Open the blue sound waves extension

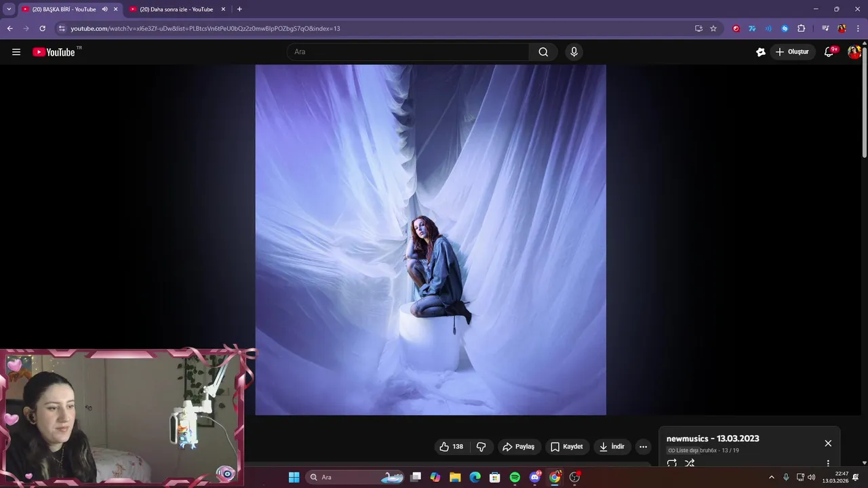pos(768,28)
